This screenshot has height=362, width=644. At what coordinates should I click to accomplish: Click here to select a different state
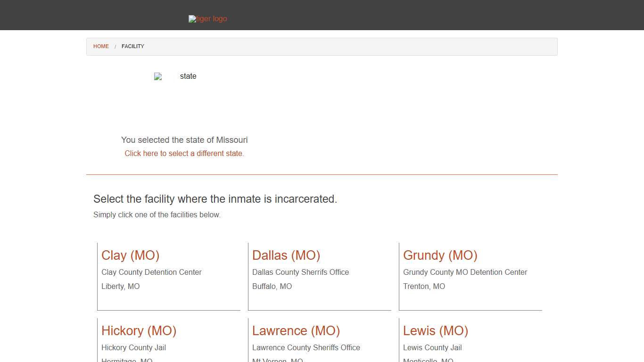click(x=184, y=153)
